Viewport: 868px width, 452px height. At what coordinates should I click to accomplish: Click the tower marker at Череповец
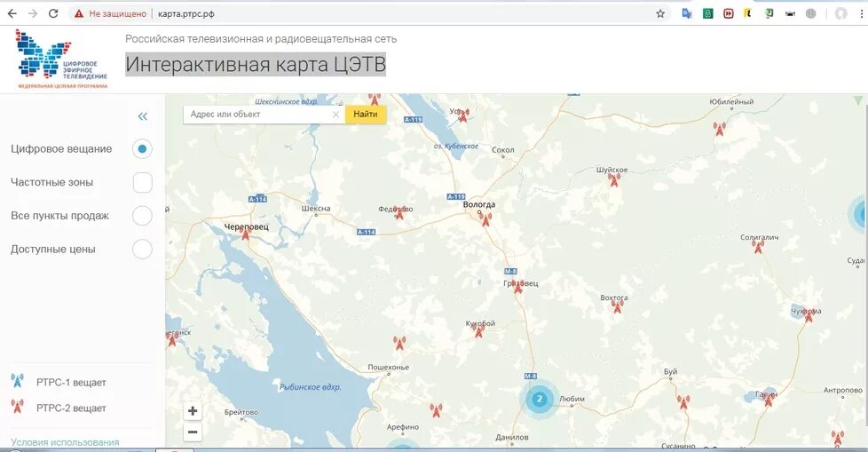pos(245,234)
